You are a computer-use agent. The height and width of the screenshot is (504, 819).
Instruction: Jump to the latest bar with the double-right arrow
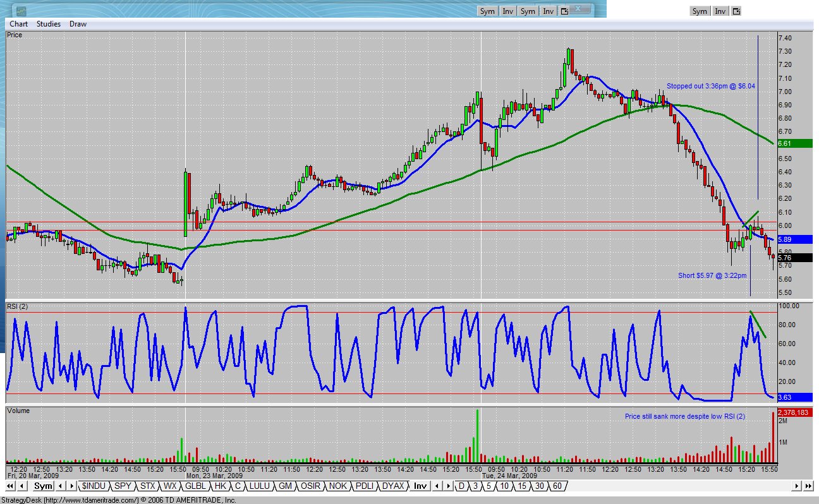[808, 486]
